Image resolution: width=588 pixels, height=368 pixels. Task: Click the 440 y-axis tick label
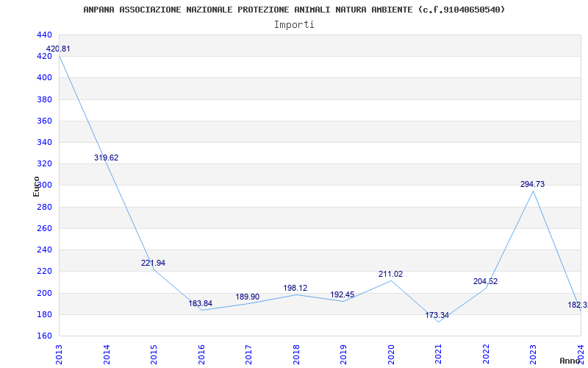coord(44,35)
